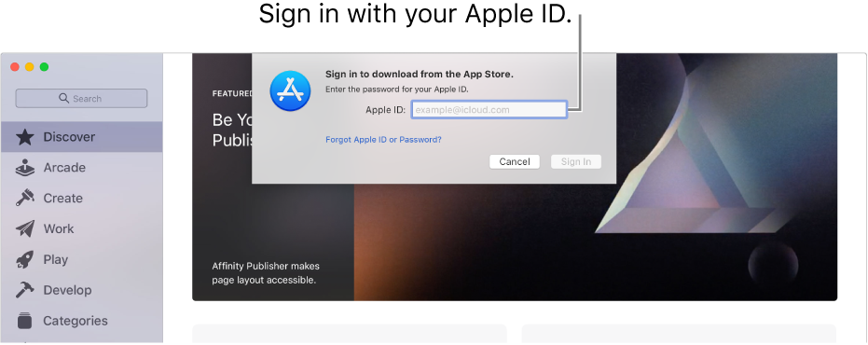Click the Work paper plane icon
868x345 pixels.
(25, 228)
